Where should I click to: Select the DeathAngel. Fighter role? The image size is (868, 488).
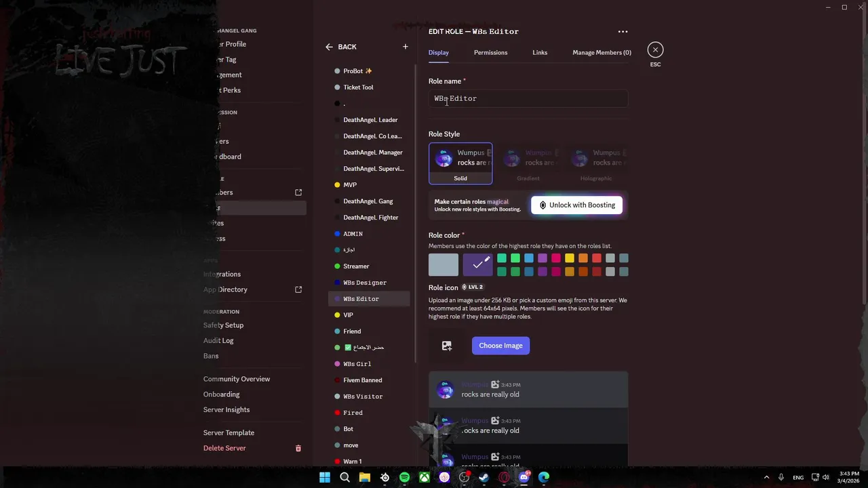click(x=369, y=218)
